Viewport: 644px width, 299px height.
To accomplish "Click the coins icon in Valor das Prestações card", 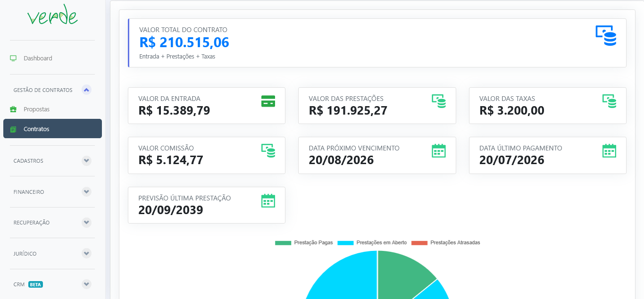I will pyautogui.click(x=439, y=101).
